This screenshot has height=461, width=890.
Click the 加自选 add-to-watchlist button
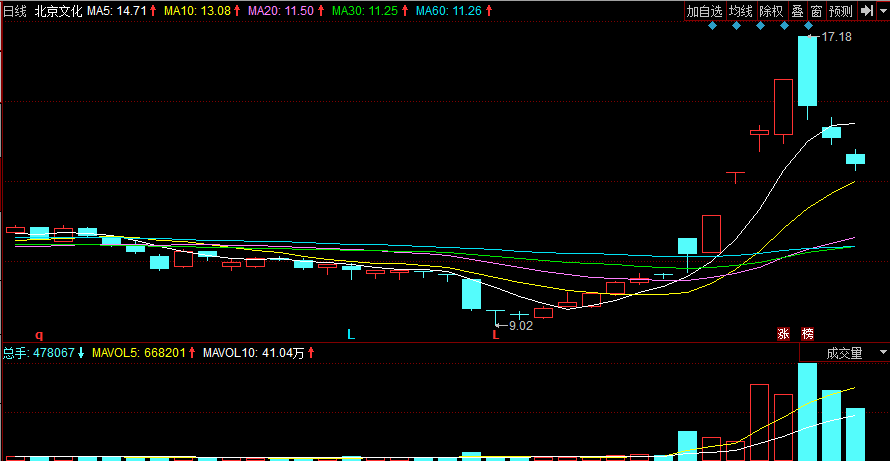[x=705, y=11]
